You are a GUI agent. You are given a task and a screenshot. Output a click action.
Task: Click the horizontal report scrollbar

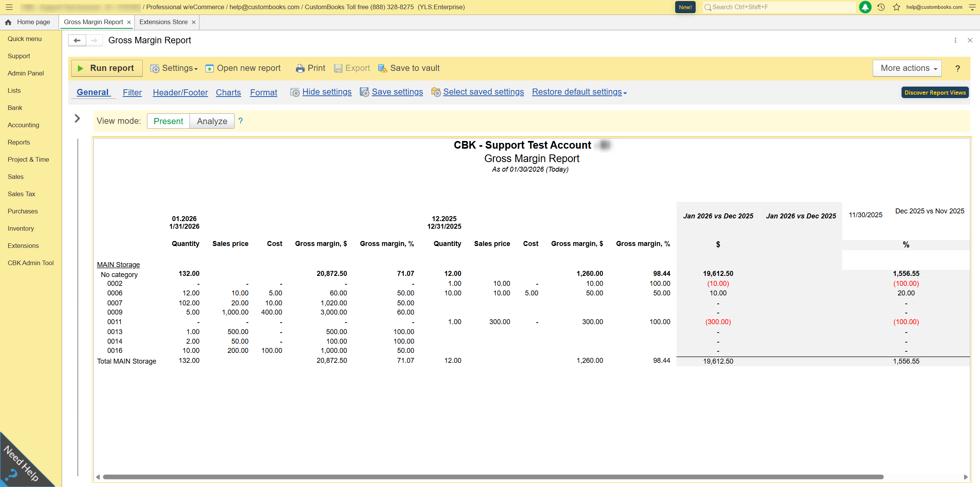(493, 477)
